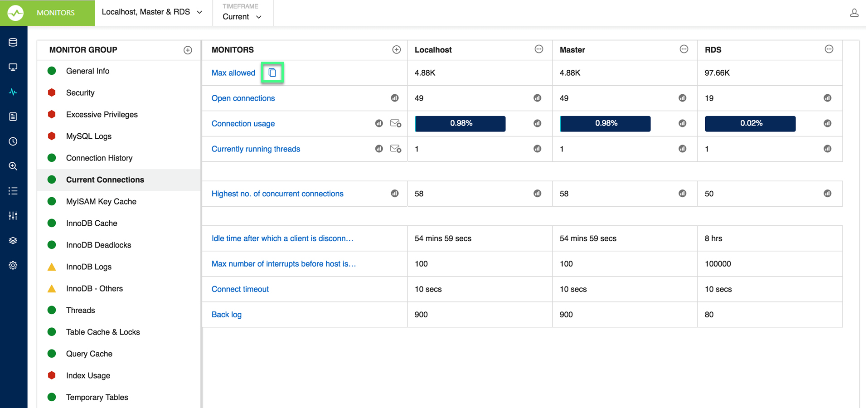Image resolution: width=868 pixels, height=408 pixels.
Task: Open the RDS column options menu
Action: (x=829, y=49)
